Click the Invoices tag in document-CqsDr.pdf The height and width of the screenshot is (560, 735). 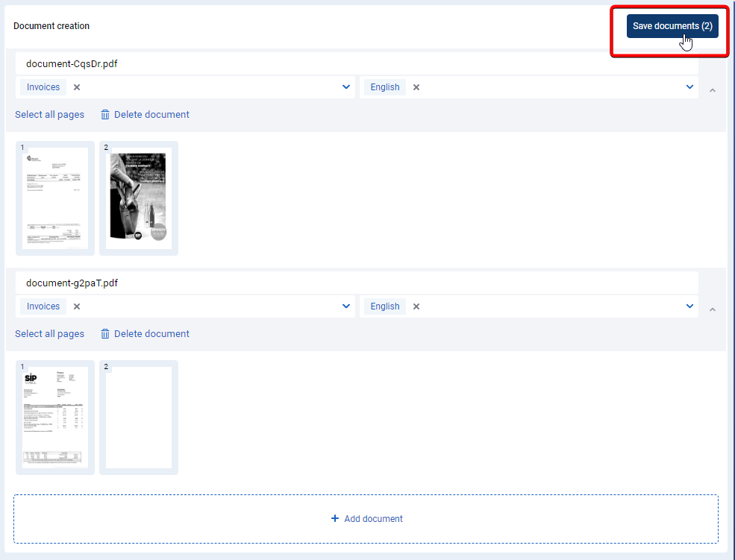pos(43,87)
